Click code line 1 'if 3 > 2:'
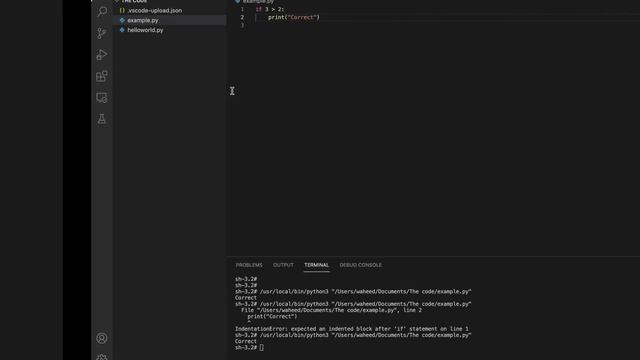640x360 pixels. pos(270,9)
